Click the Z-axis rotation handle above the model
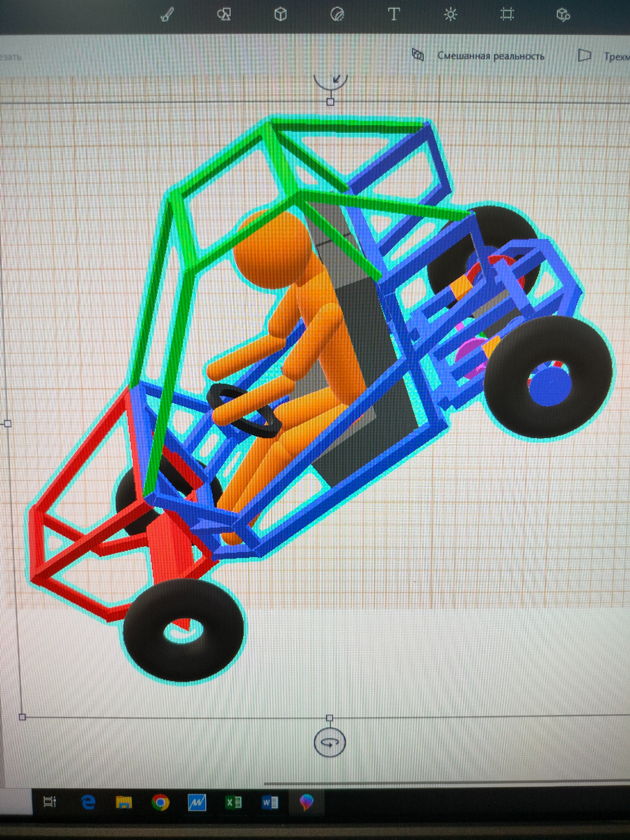 (x=330, y=80)
